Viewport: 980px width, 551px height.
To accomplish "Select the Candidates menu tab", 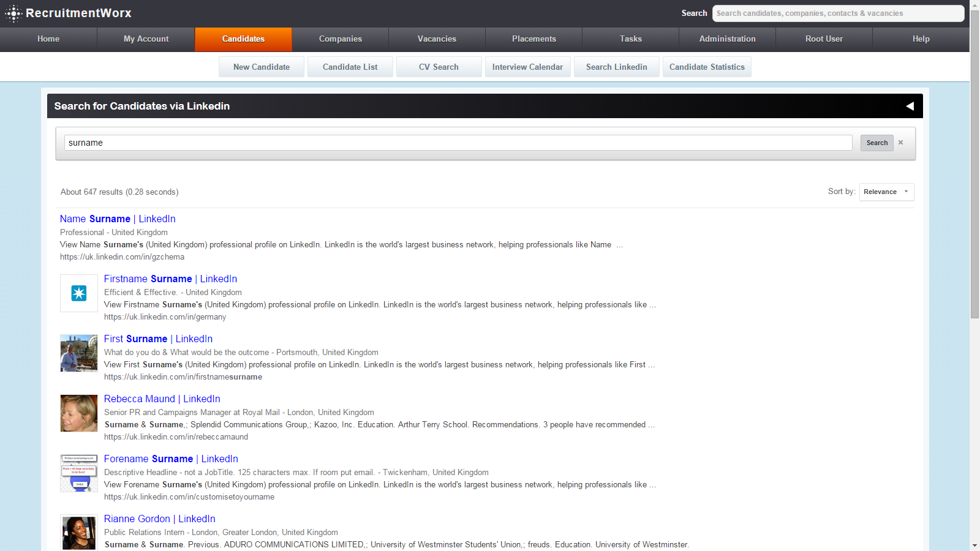I will (x=243, y=39).
